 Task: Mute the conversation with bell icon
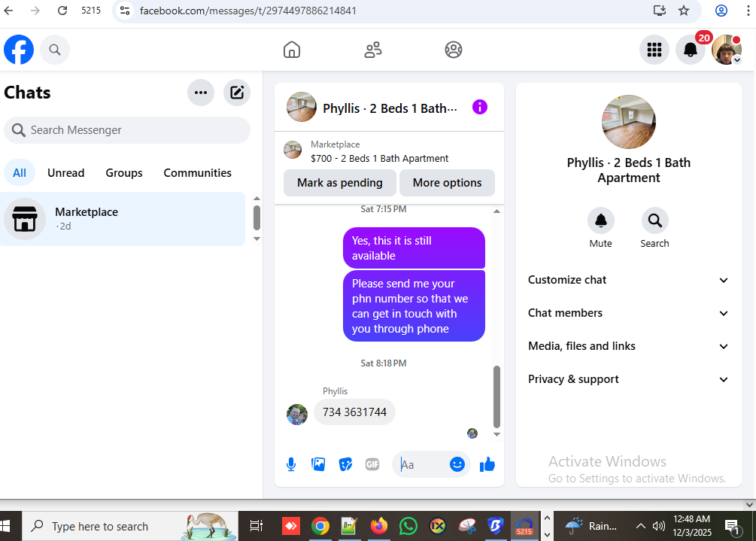[601, 220]
